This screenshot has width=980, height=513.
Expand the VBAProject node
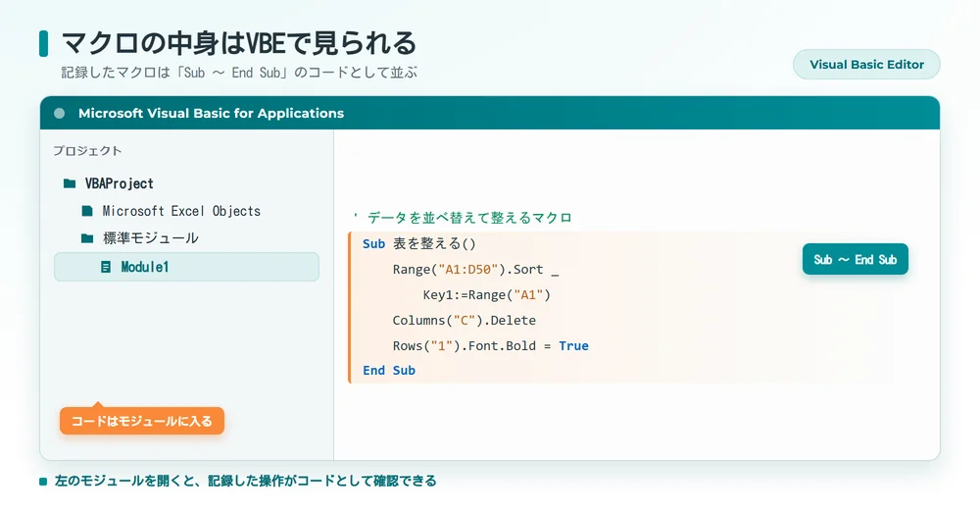tap(119, 183)
